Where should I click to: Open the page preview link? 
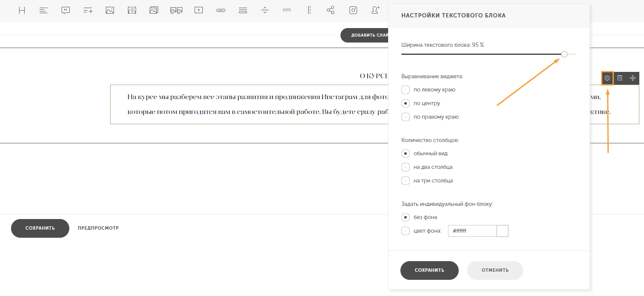coord(98,228)
